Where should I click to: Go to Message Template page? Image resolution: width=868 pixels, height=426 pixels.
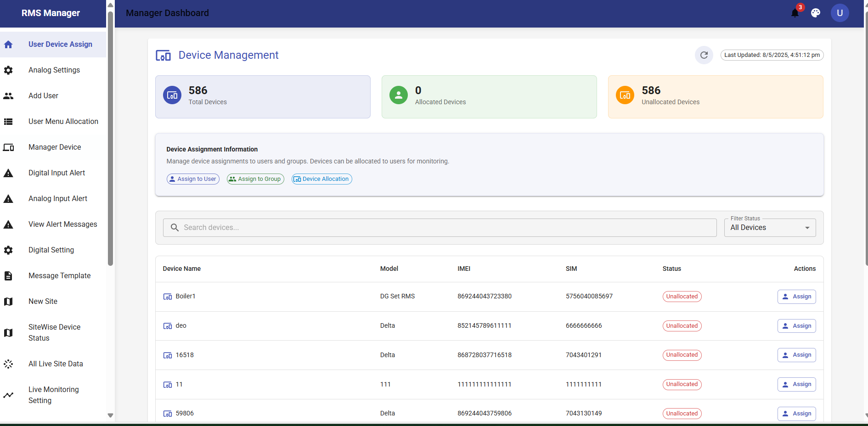(x=53, y=276)
